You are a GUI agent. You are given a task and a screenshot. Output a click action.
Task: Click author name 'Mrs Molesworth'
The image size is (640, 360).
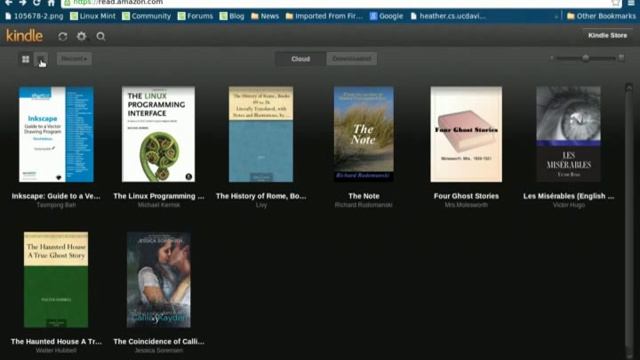466,205
